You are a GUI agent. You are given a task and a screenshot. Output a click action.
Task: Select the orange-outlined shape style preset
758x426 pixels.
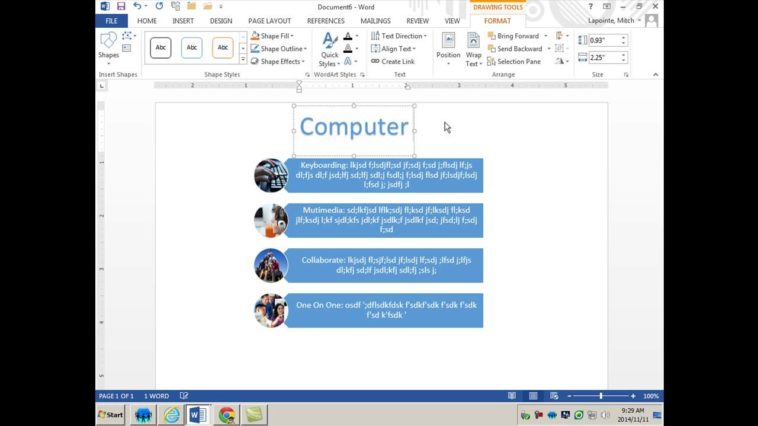[x=223, y=47]
